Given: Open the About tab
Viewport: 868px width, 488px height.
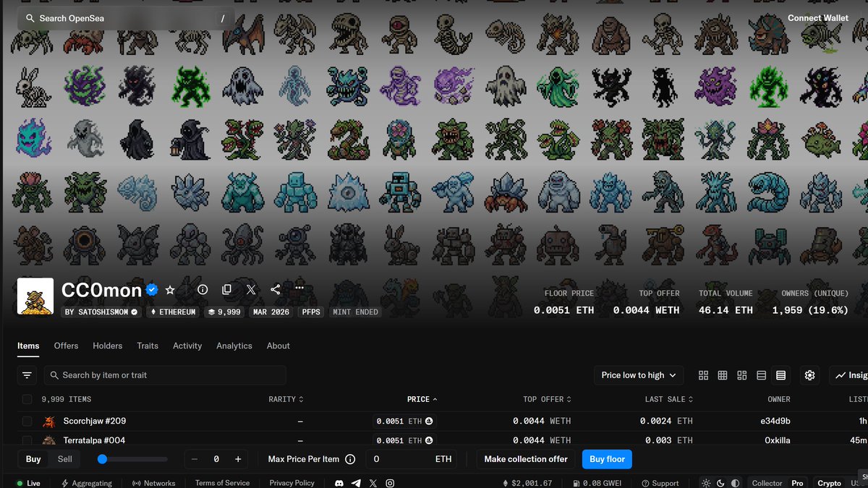Looking at the screenshot, I should (x=278, y=346).
